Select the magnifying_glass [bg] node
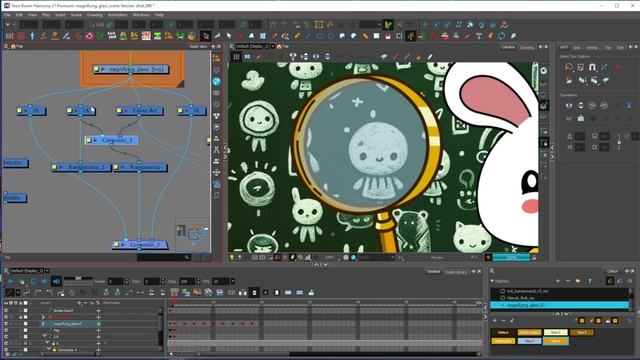The image size is (640, 360). pos(131,69)
